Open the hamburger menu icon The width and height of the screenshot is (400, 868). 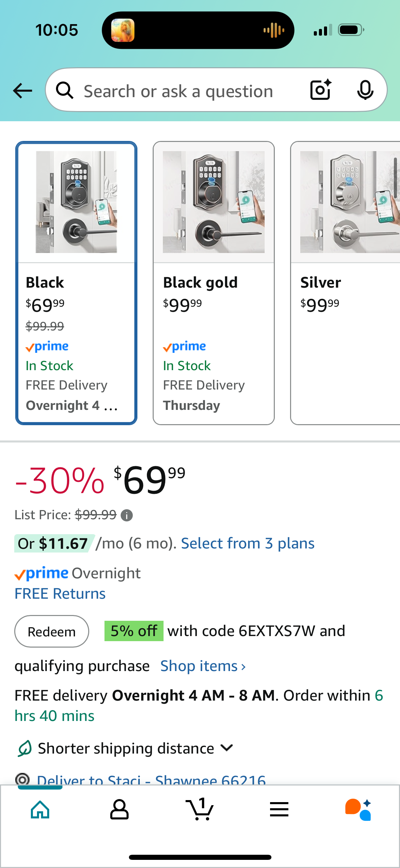click(x=279, y=810)
